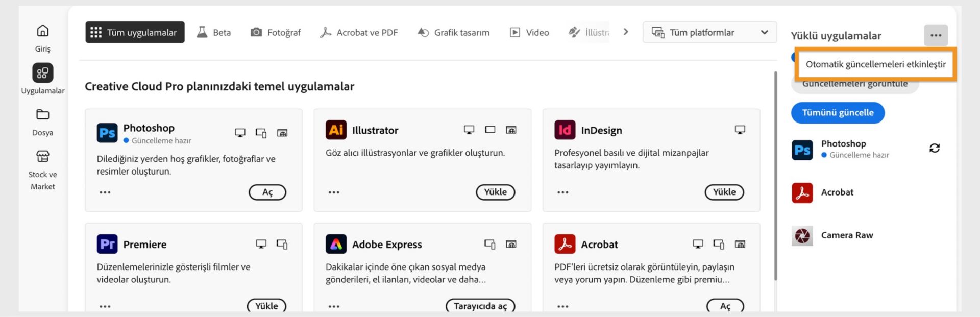Click Tümünü güncelle button
Viewport: 980px width, 317px height.
point(838,113)
